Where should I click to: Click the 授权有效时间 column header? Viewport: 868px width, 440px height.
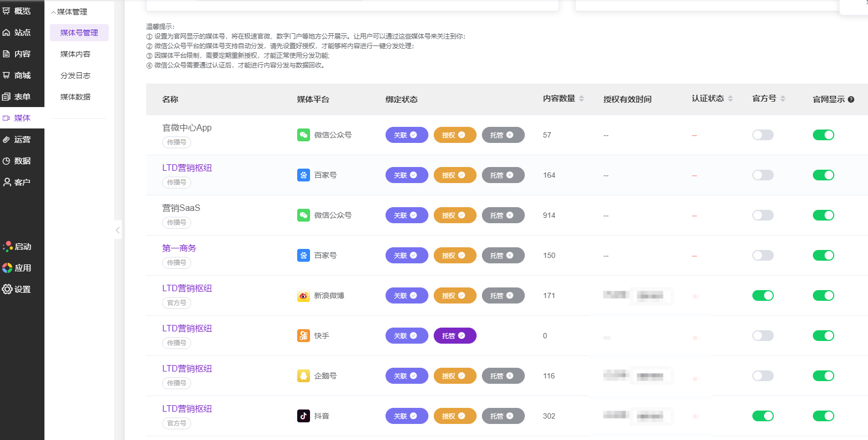628,99
